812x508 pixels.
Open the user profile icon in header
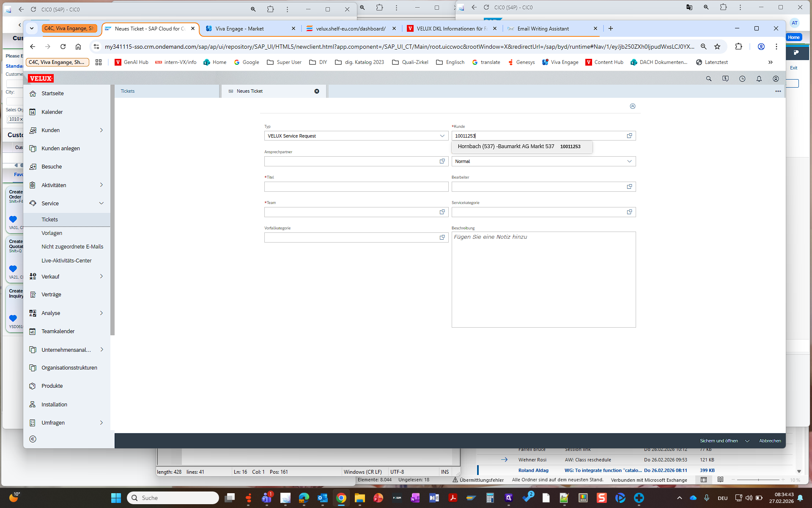pyautogui.click(x=776, y=79)
